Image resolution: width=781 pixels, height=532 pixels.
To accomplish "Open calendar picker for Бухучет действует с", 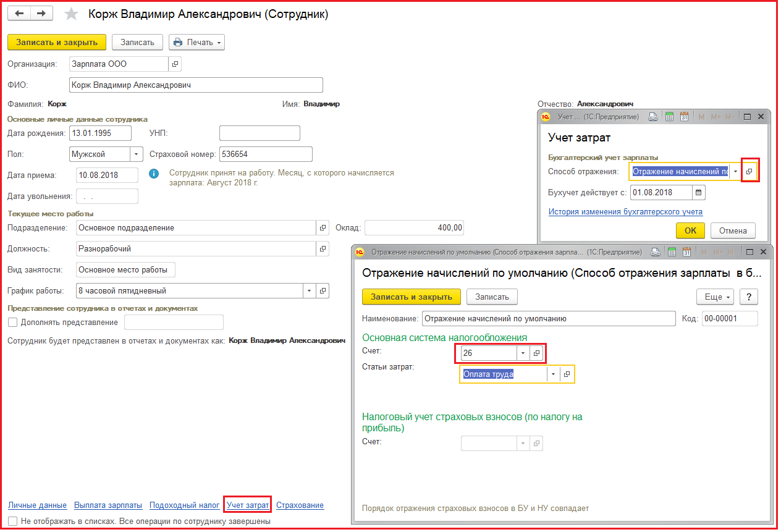I will (x=698, y=192).
